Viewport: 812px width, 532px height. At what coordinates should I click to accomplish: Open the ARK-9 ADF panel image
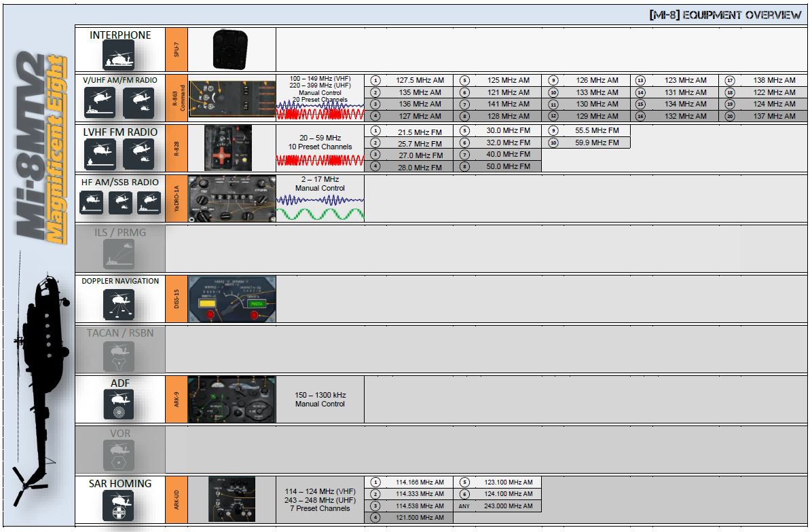(232, 400)
